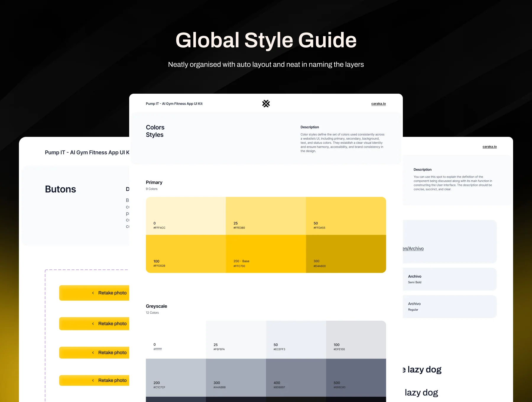Screen dimensions: 532x402
Task: Select greyscale 200 #C1C7CF swatch
Action: pos(176,378)
